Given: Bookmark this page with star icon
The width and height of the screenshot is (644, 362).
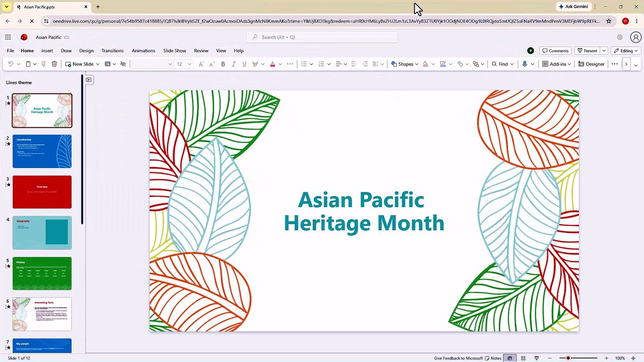Looking at the screenshot, I should 609,21.
